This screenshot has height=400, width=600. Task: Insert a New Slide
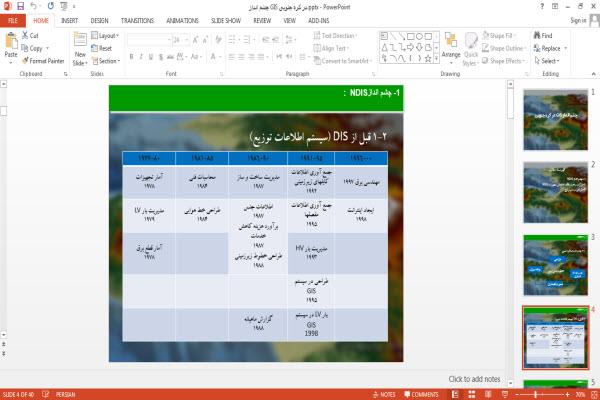80,50
